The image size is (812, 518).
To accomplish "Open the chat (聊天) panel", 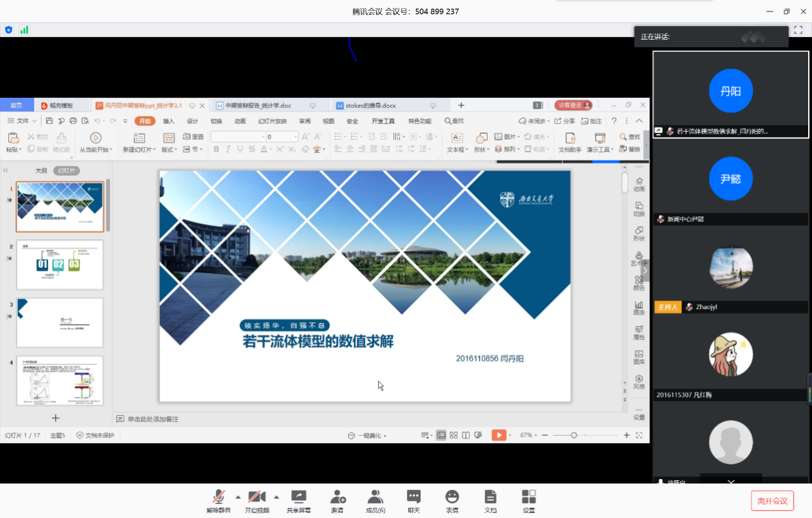I will [413, 498].
